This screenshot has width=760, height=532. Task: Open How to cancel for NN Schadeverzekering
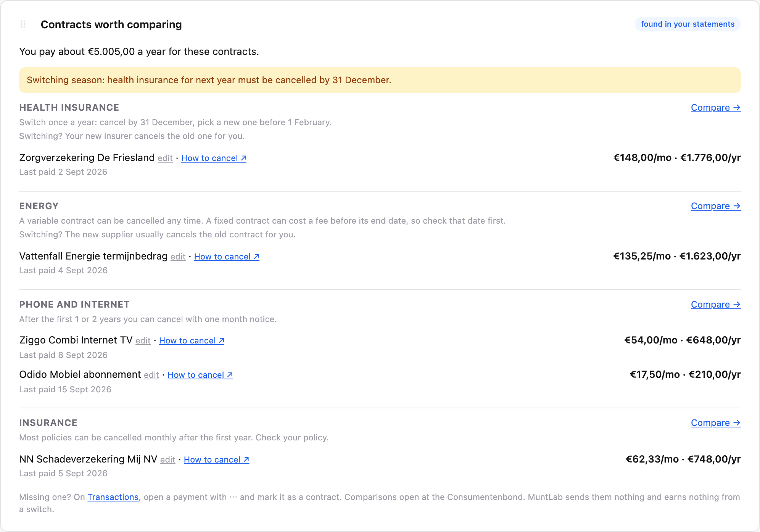[216, 460]
